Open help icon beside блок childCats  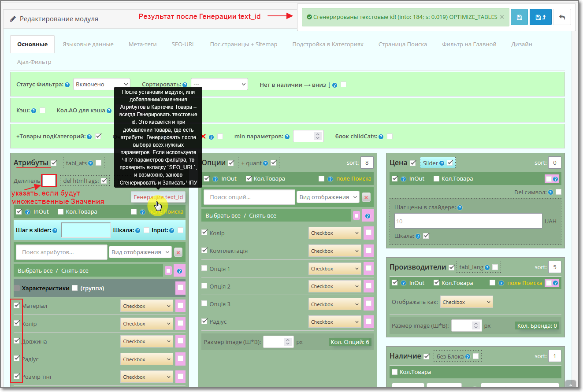[381, 137]
